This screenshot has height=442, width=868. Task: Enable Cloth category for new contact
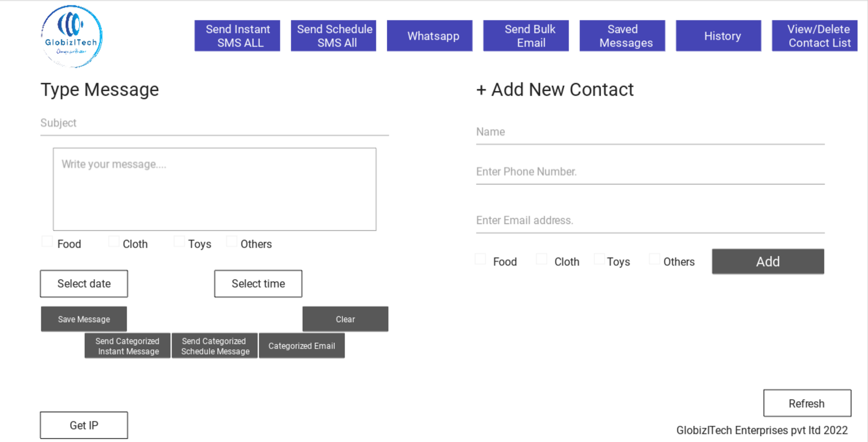(541, 259)
